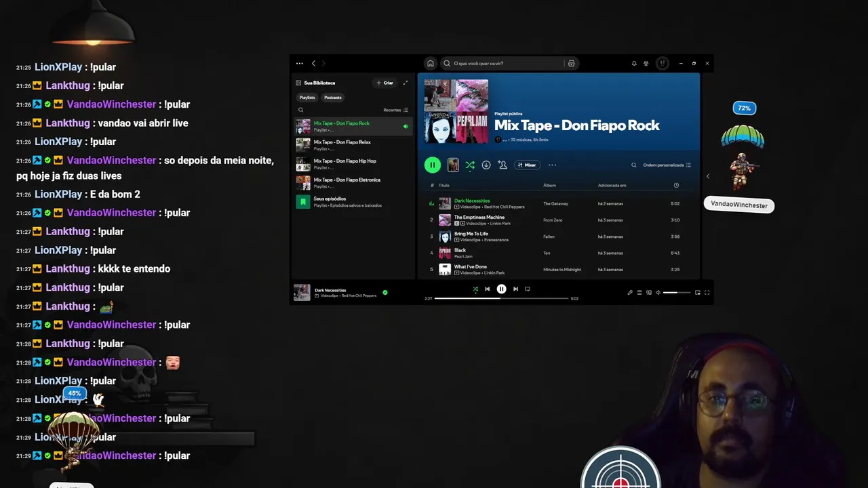
Task: Open the notifications bell
Action: point(634,63)
